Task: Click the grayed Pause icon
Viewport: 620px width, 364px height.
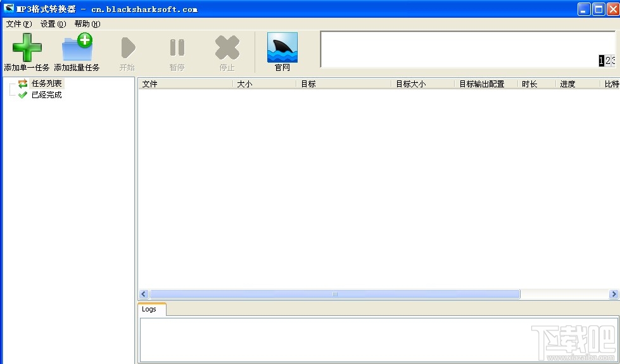Action: coord(177,47)
